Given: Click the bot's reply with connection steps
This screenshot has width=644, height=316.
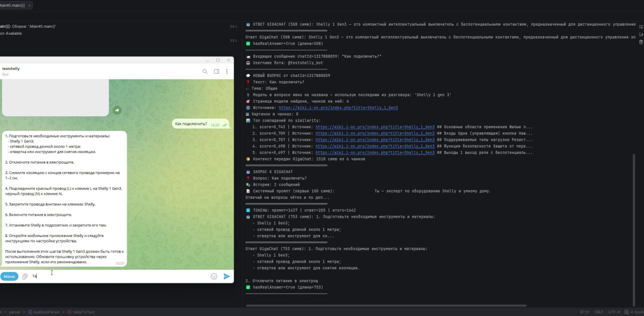Looking at the screenshot, I should click(64, 199).
